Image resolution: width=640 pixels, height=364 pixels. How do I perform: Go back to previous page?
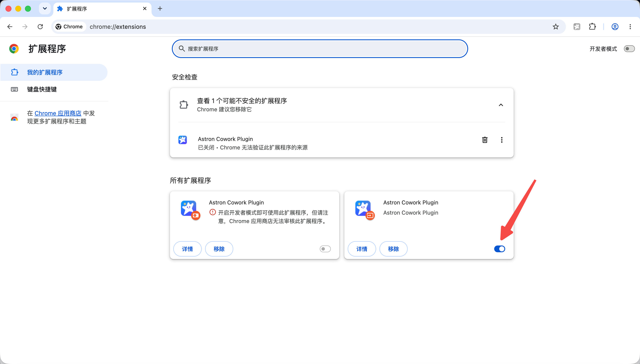[10, 26]
